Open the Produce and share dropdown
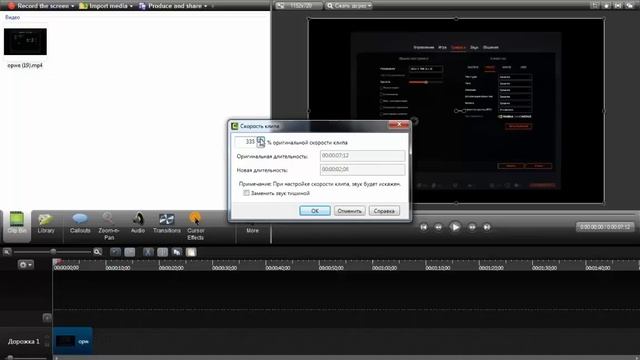Screen dimensions: 640x360 click(173, 6)
